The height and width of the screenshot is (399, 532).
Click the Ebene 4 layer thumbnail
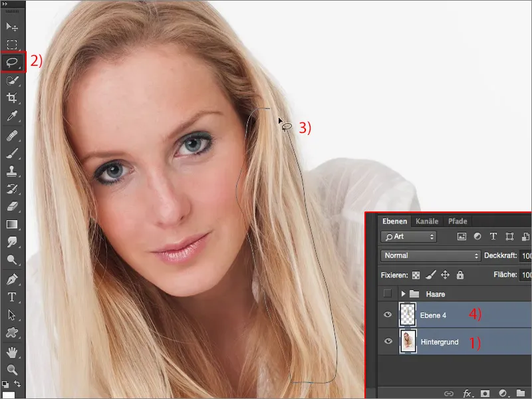[408, 315]
